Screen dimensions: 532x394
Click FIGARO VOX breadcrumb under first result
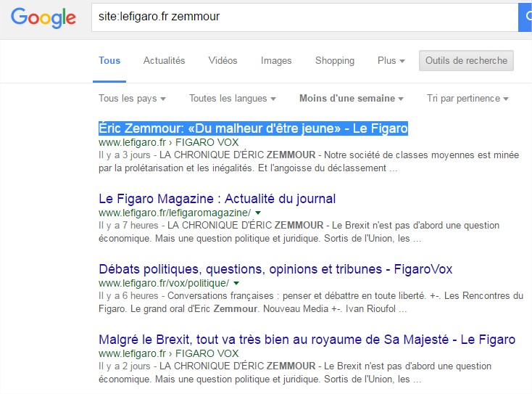tap(207, 142)
